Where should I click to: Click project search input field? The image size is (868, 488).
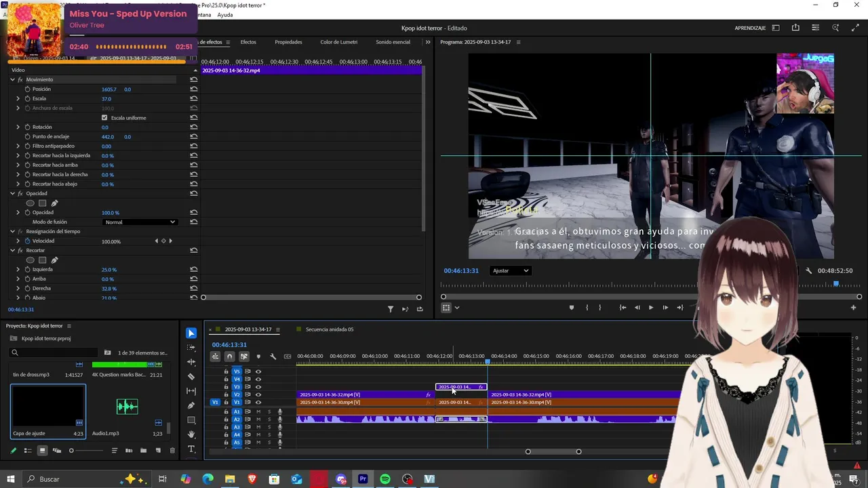pyautogui.click(x=54, y=352)
